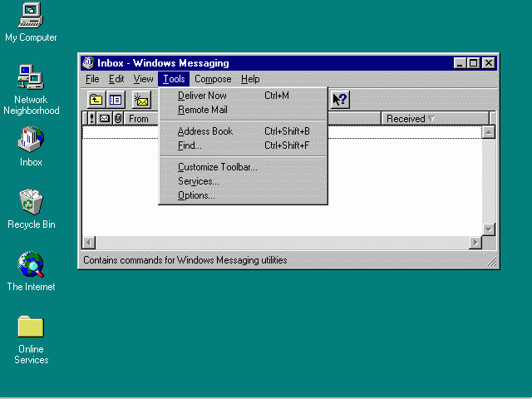Toggle the Show/Hide Folder List toolbar icon
This screenshot has height=399, width=532.
(116, 100)
